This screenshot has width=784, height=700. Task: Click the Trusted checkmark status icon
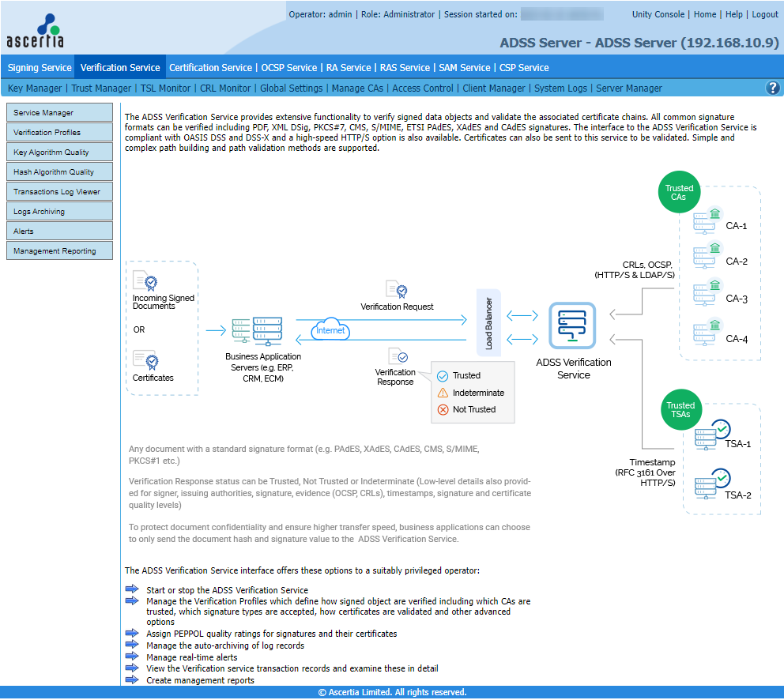[443, 376]
